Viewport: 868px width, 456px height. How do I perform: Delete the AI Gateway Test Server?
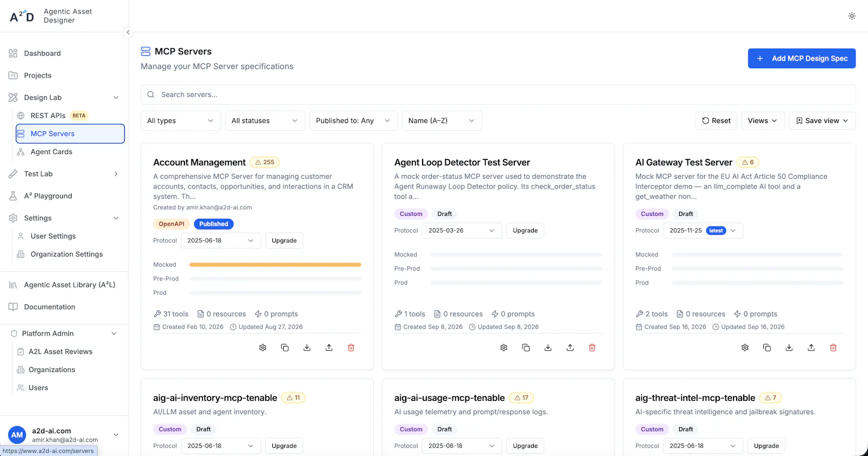click(x=833, y=348)
